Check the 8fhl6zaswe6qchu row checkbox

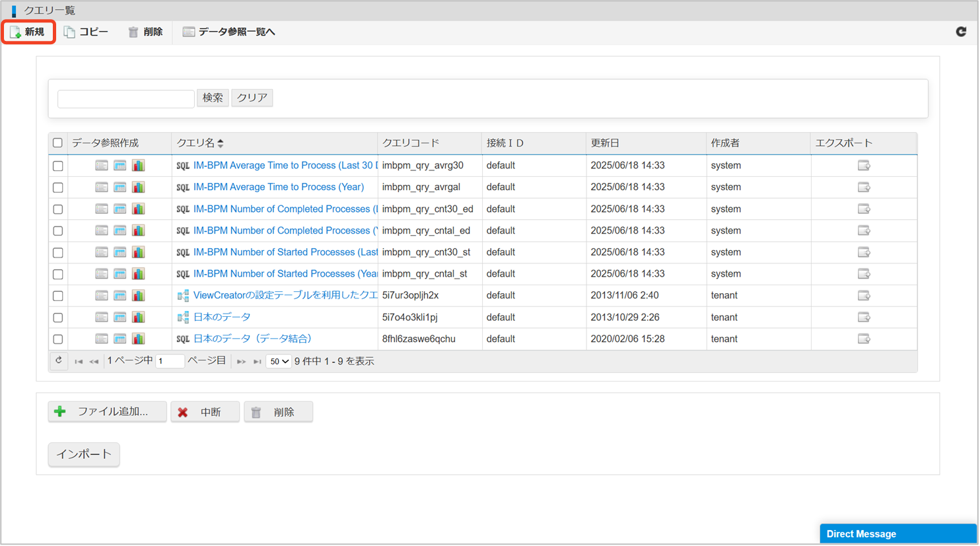pyautogui.click(x=58, y=339)
